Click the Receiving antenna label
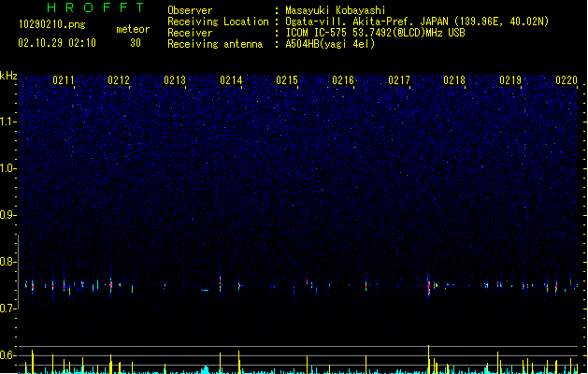 [x=215, y=44]
